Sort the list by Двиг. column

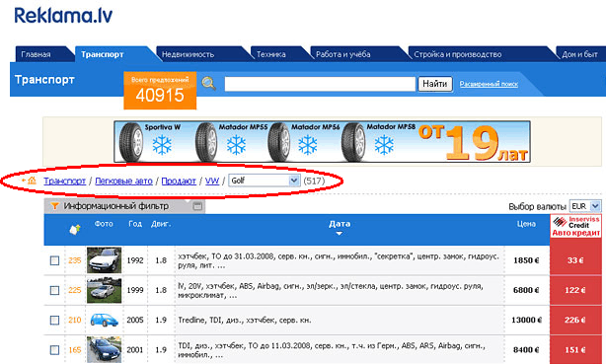click(161, 224)
